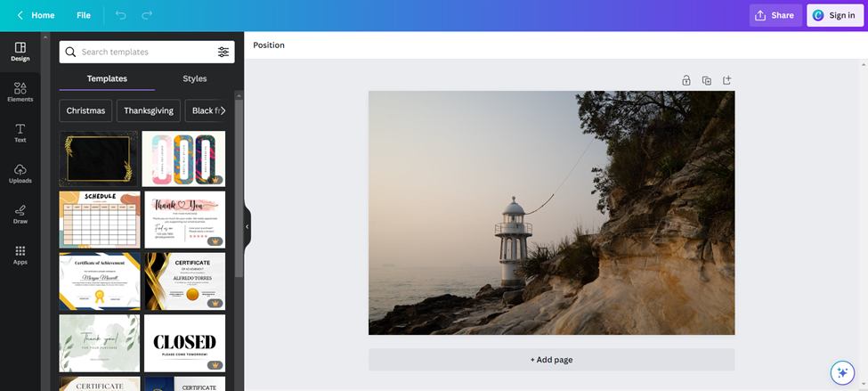Viewport: 868px width, 391px height.
Task: Go back with Home arrow icon
Action: (20, 15)
